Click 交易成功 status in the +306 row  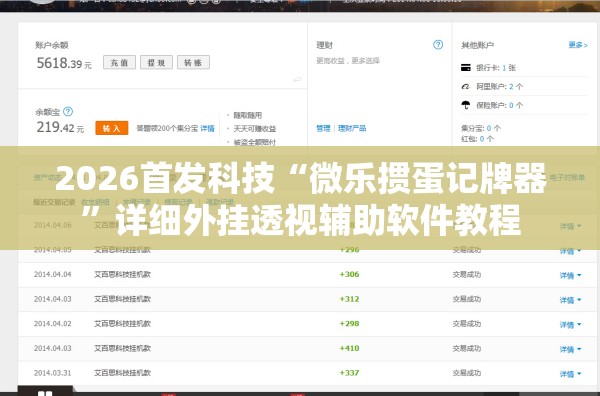coord(466,275)
